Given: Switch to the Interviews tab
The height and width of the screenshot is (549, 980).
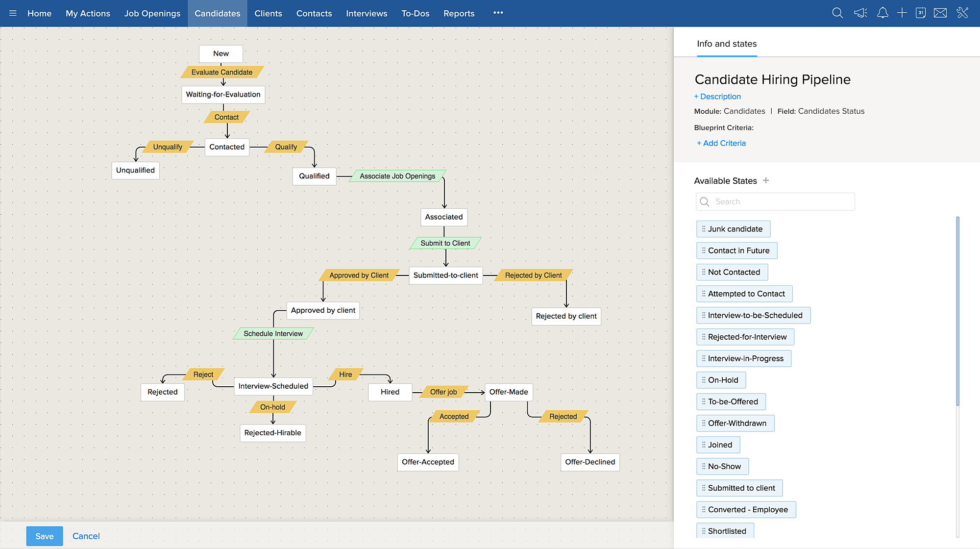Looking at the screenshot, I should pyautogui.click(x=367, y=13).
